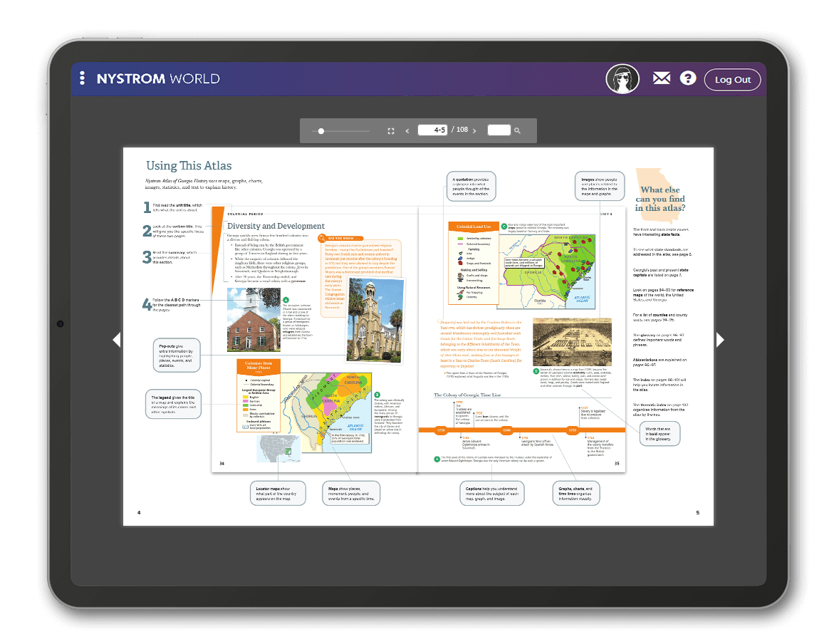
Task: Toggle fullscreen view with the expand icon
Action: point(390,130)
